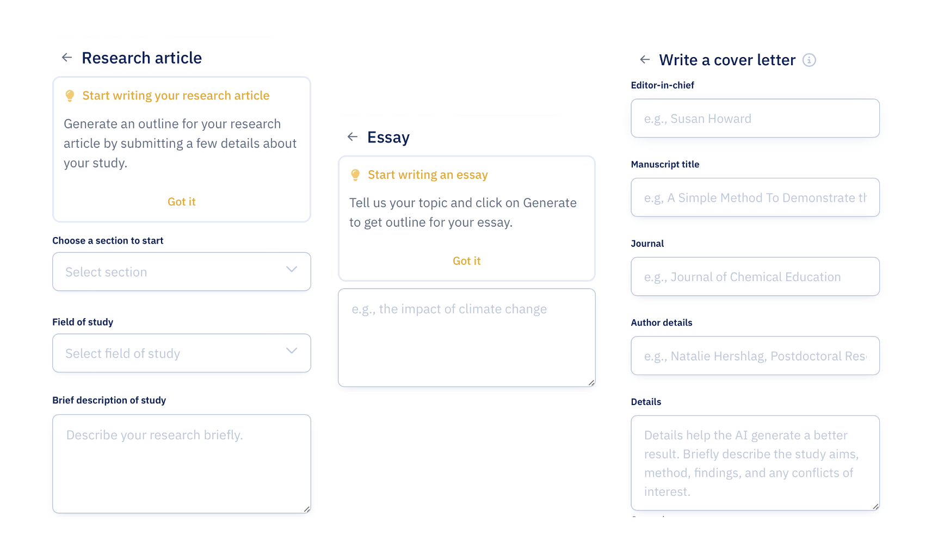
Task: Click the lightbulb icon in the research article tip
Action: (70, 95)
